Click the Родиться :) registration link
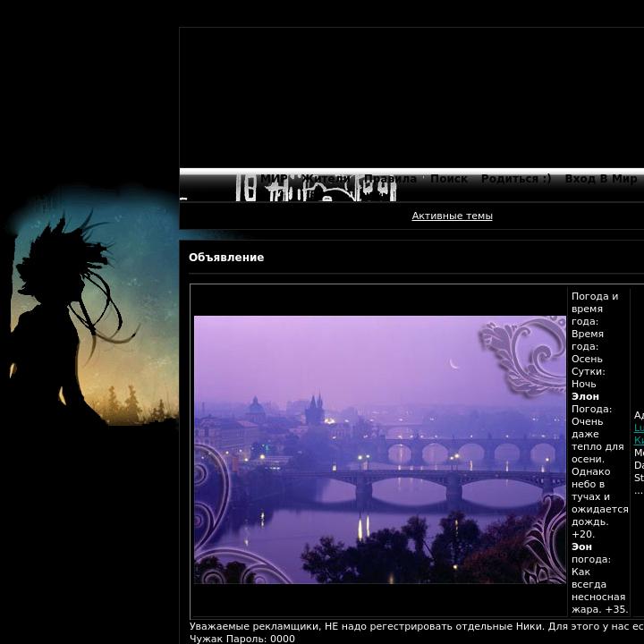 pos(516,179)
